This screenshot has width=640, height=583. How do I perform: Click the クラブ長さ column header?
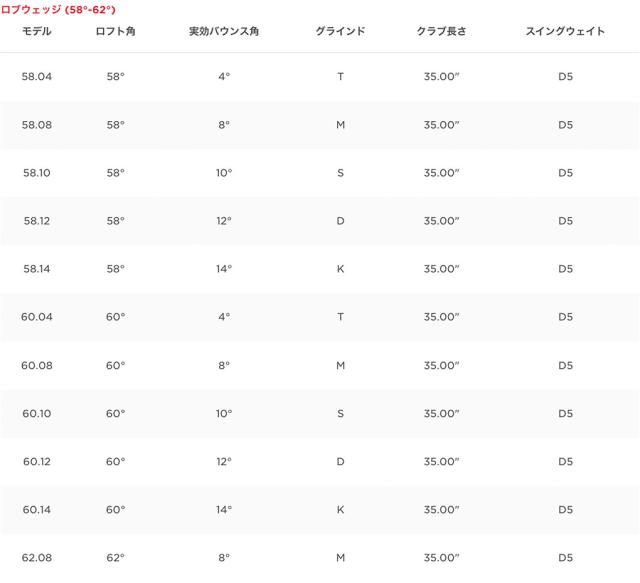pyautogui.click(x=441, y=32)
